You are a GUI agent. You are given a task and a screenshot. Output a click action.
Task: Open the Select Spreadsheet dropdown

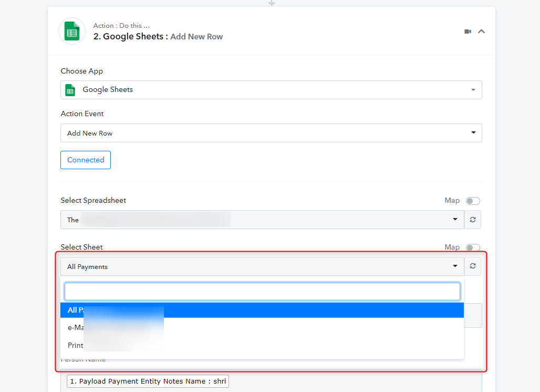pyautogui.click(x=263, y=220)
